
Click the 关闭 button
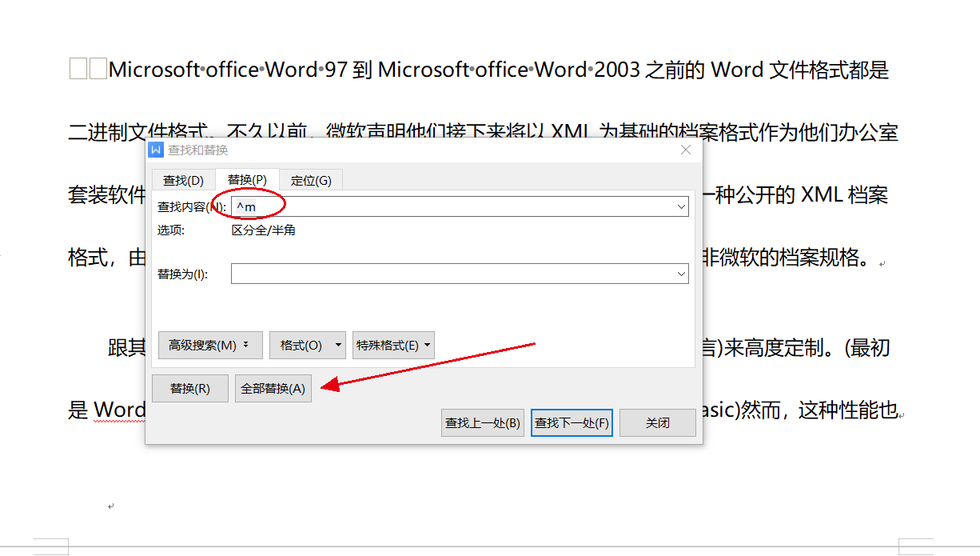pyautogui.click(x=658, y=423)
